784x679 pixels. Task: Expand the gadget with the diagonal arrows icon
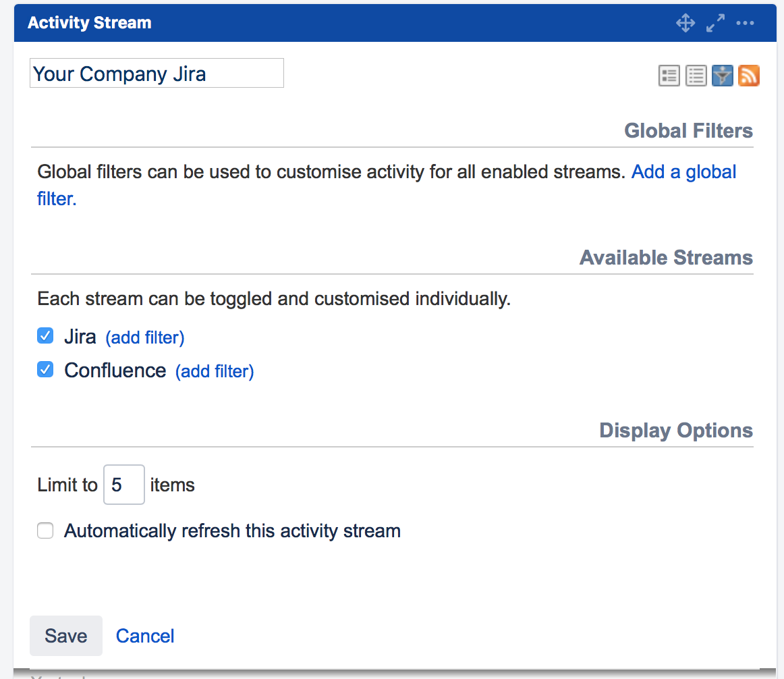tap(715, 22)
